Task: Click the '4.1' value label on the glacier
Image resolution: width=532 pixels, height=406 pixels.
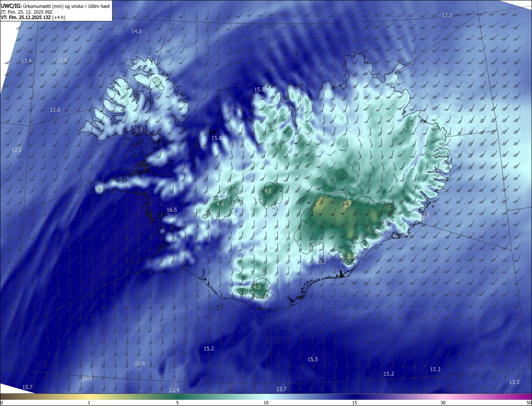Action: [268, 191]
